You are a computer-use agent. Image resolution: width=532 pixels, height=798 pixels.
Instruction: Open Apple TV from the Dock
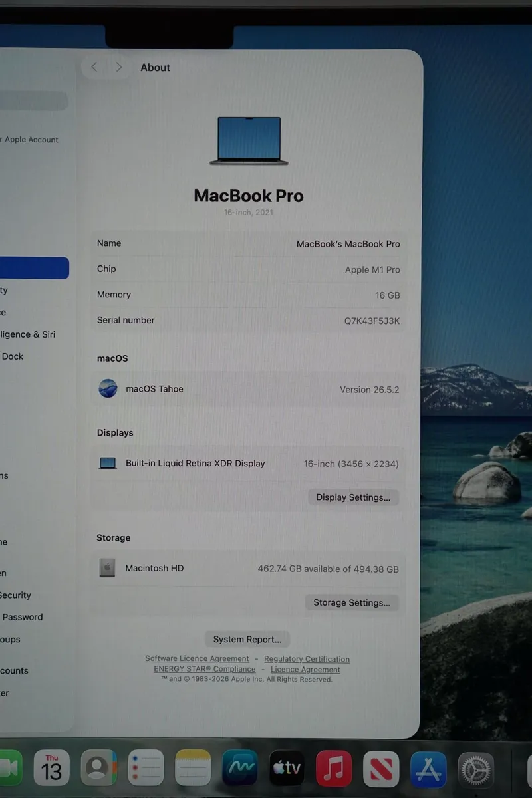(287, 768)
